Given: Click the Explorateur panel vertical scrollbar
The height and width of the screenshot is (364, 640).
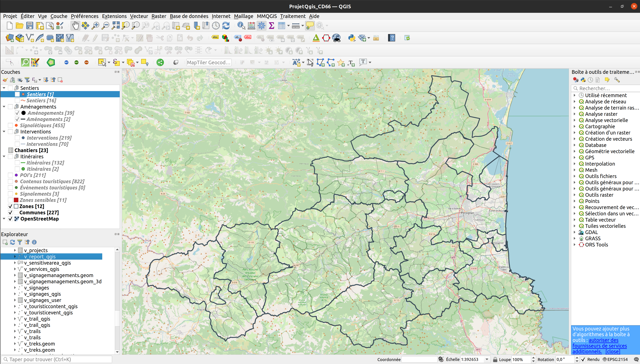Looking at the screenshot, I should point(117,301).
